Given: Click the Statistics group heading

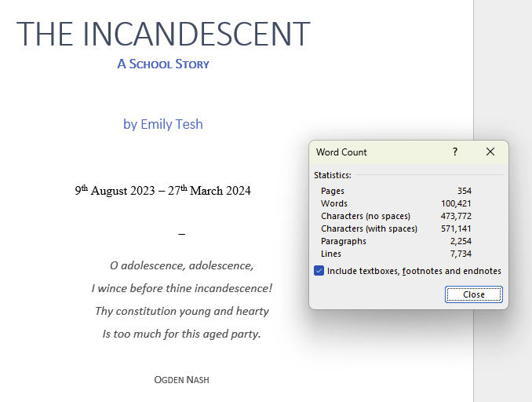Looking at the screenshot, I should click(x=333, y=175).
